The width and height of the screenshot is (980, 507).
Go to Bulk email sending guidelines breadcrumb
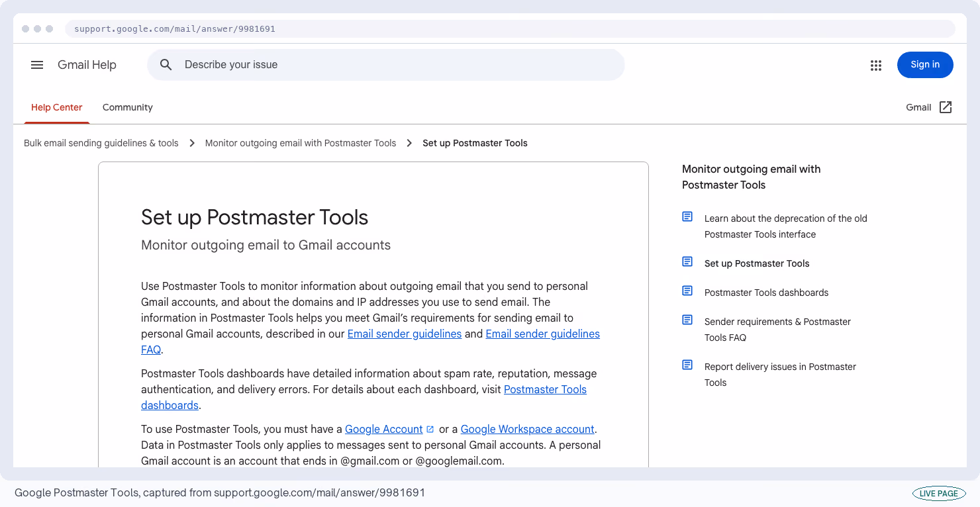pos(101,143)
